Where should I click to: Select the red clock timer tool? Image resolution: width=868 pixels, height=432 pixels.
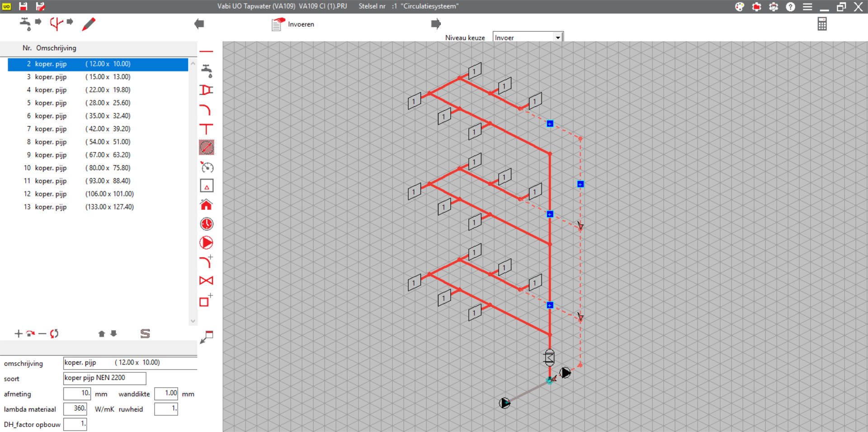(x=207, y=224)
